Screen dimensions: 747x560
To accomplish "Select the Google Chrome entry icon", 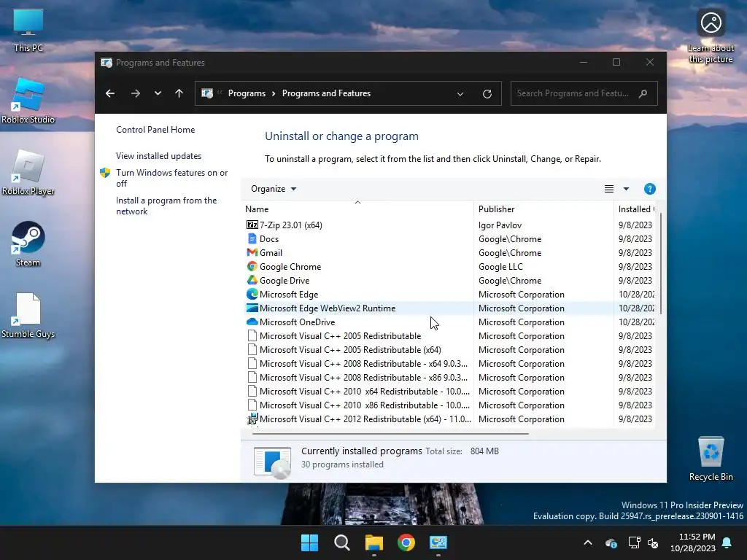I will (252, 266).
